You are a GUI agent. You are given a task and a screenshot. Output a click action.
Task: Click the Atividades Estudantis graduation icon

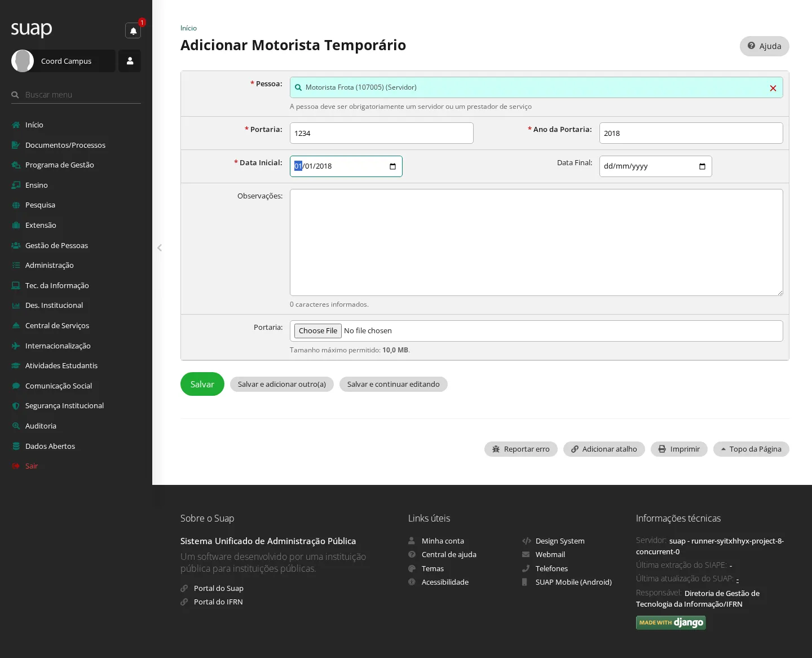point(16,365)
